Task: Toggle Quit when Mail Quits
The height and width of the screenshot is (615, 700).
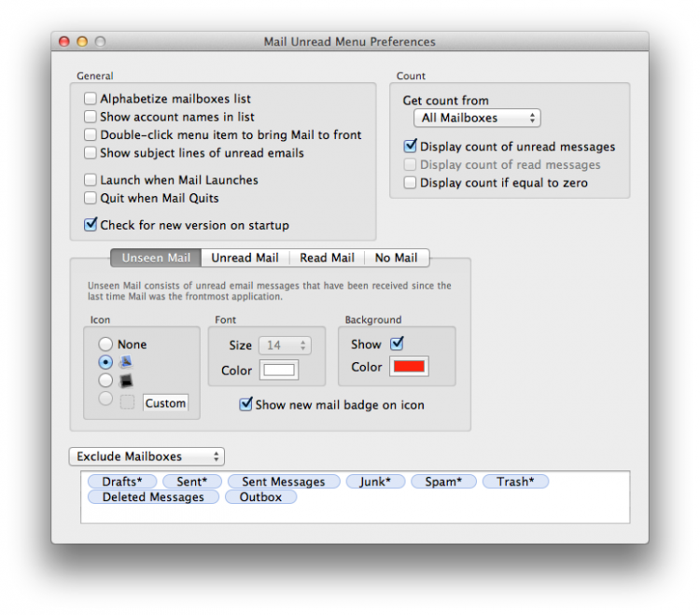Action: tap(91, 198)
